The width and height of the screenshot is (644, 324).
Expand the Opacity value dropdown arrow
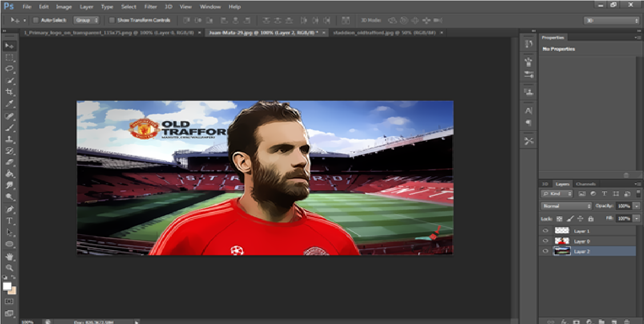point(636,206)
